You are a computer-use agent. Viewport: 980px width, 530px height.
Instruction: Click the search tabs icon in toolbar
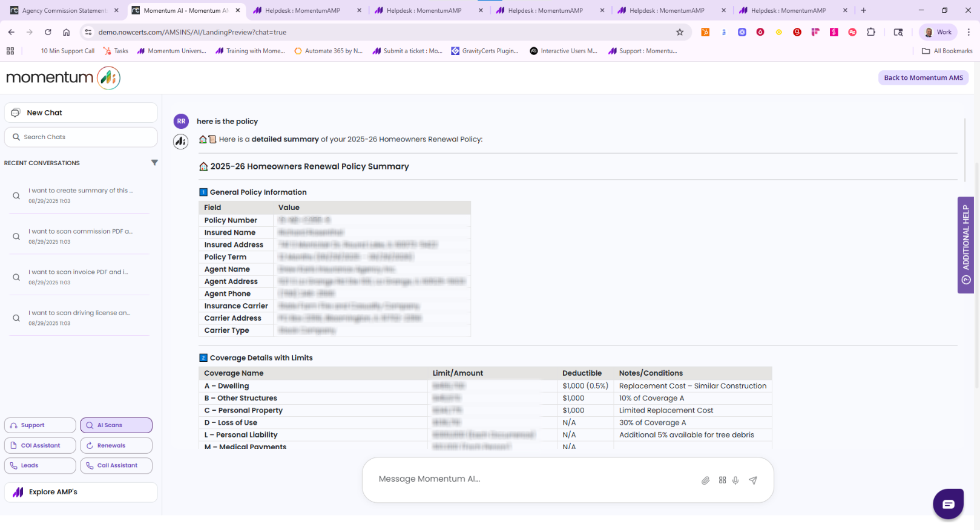point(898,32)
